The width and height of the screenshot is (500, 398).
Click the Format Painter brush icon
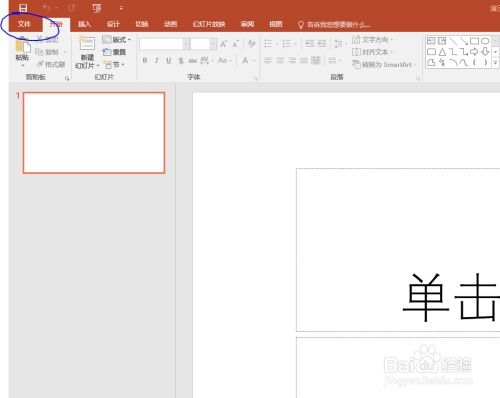40,64
